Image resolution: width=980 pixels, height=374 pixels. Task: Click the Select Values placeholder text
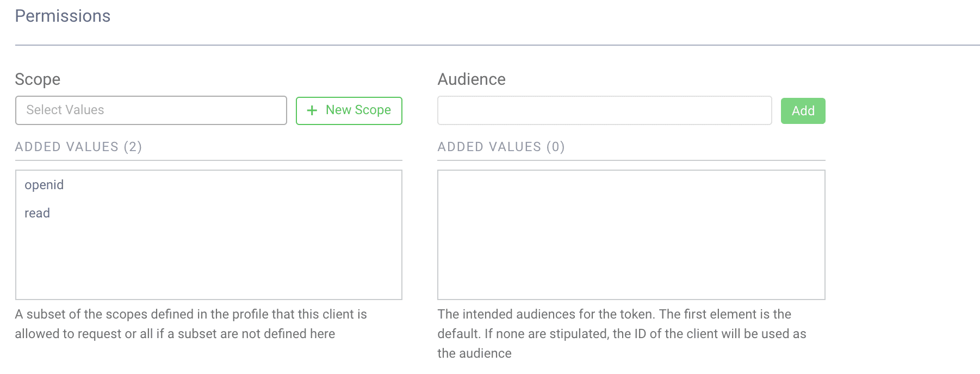[65, 110]
